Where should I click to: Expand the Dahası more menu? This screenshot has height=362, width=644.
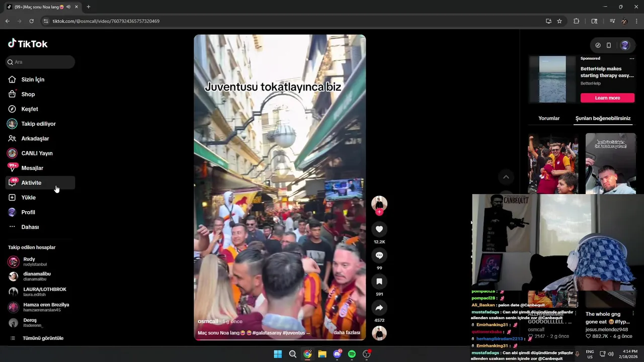pyautogui.click(x=30, y=227)
